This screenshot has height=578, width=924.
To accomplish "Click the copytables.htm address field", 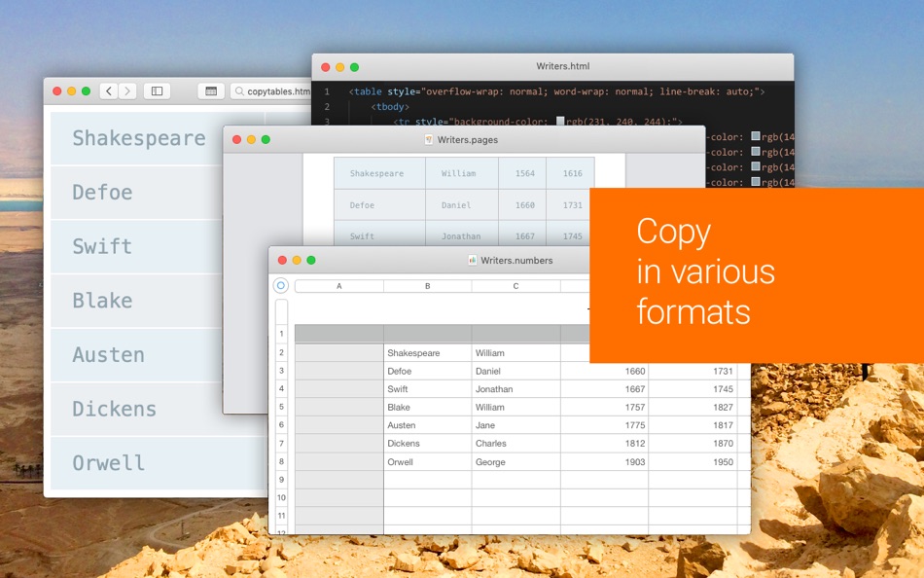I will point(274,90).
